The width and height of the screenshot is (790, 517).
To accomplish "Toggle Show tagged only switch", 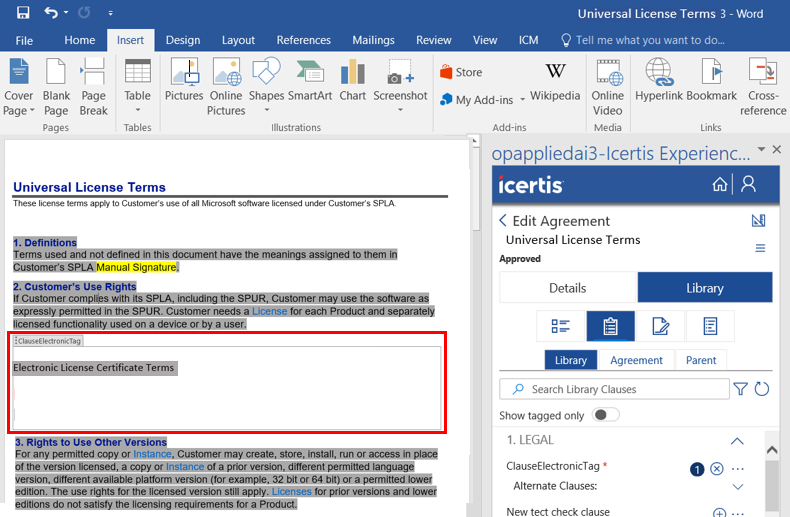I will pyautogui.click(x=606, y=415).
